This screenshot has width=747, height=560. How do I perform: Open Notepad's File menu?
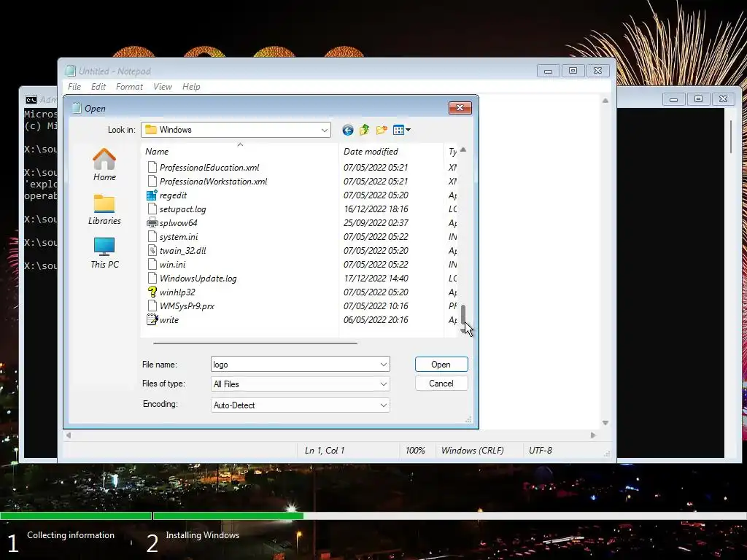[x=74, y=87]
